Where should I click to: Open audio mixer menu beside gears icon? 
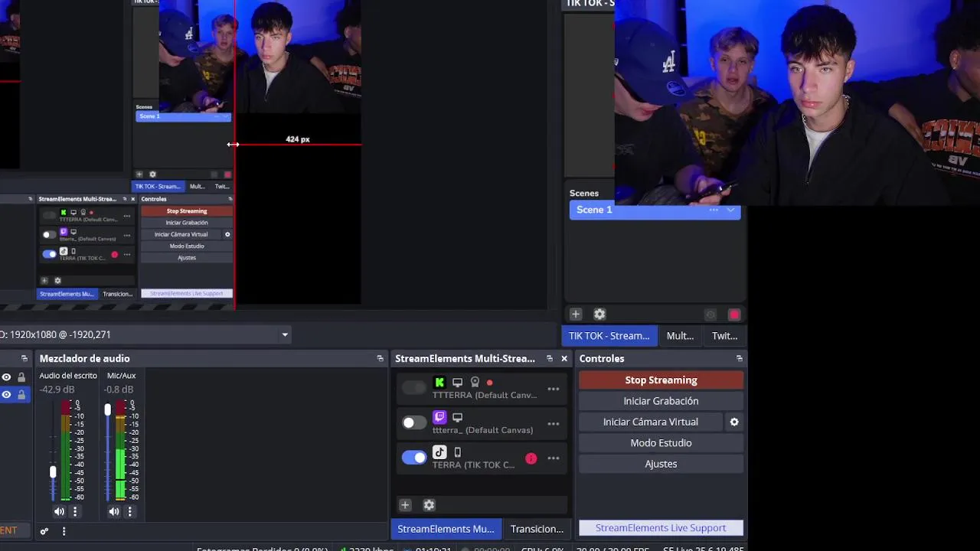tap(64, 531)
